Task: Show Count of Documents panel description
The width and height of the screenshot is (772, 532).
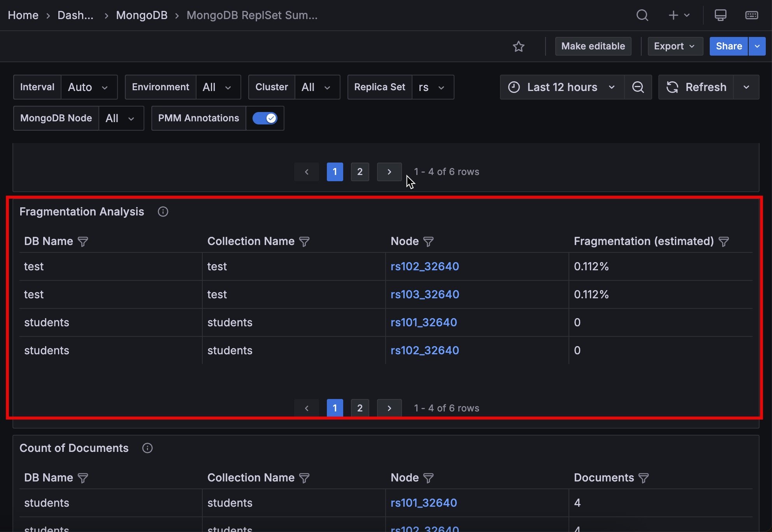Action: 147,448
